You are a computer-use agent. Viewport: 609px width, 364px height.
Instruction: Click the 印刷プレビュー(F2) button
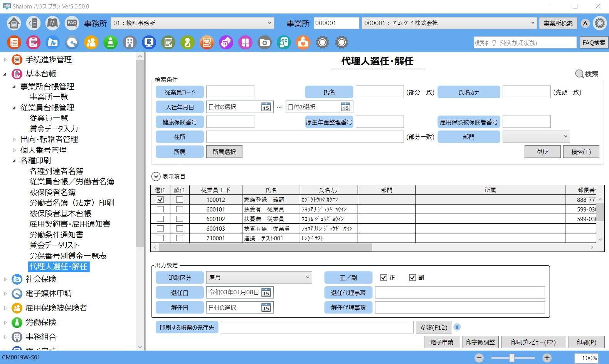coord(533,342)
